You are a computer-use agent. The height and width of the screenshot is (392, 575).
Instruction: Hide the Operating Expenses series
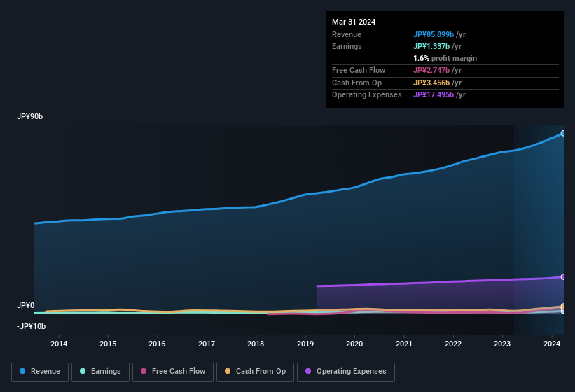tap(345, 372)
